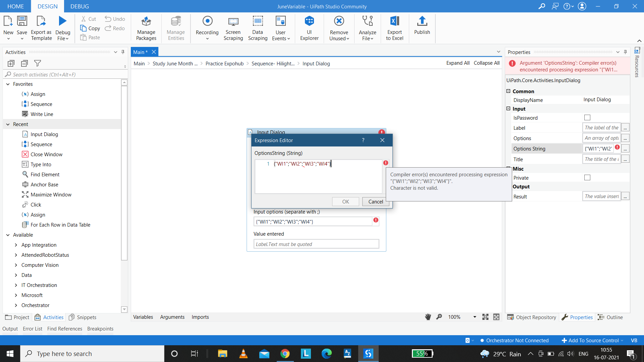Launch the Data Scraping wizard
Viewport: 644px width, 362px height.
point(258,28)
